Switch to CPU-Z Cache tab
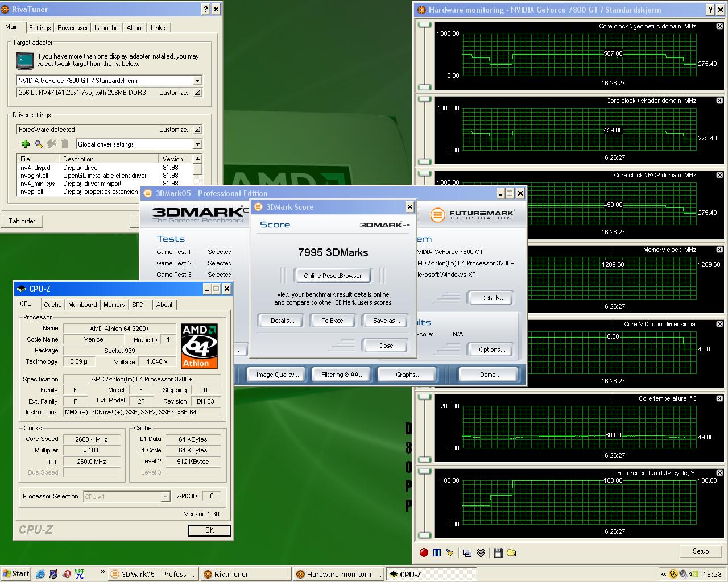The image size is (728, 582). point(53,305)
